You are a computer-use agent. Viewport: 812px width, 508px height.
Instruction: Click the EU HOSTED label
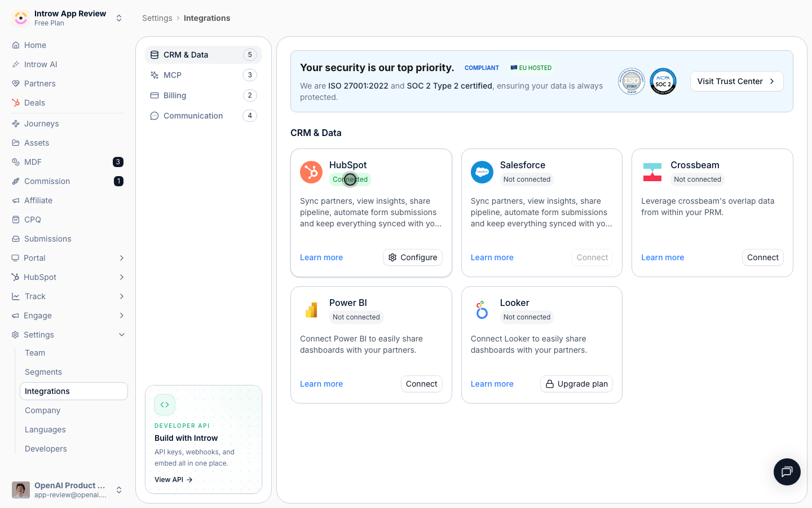(x=531, y=68)
